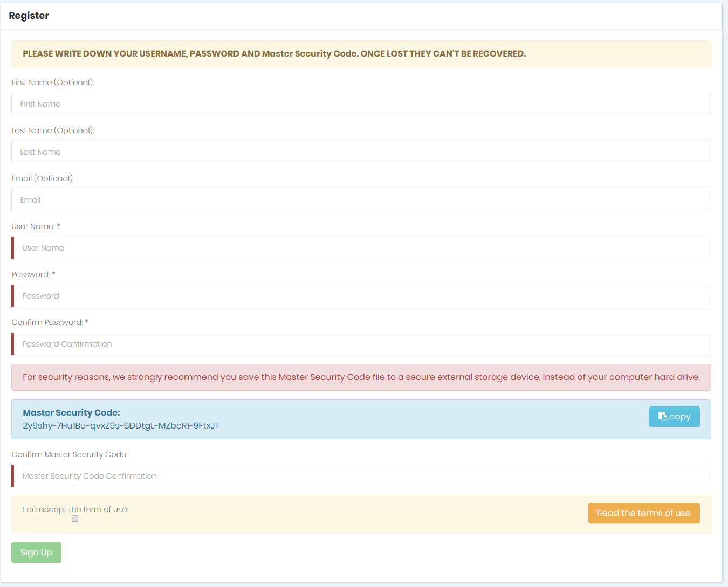Click the yellow warning about writing down username

[361, 54]
